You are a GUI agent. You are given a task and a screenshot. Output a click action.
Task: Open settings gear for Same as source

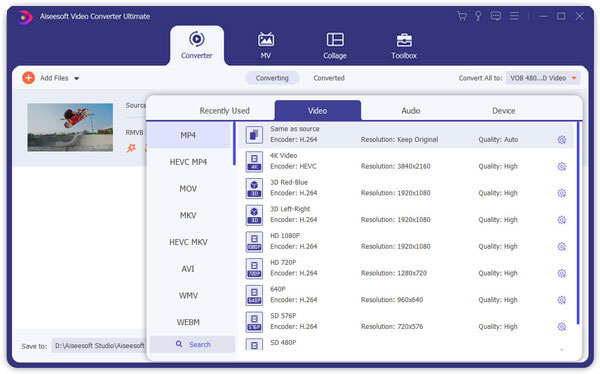coord(562,140)
